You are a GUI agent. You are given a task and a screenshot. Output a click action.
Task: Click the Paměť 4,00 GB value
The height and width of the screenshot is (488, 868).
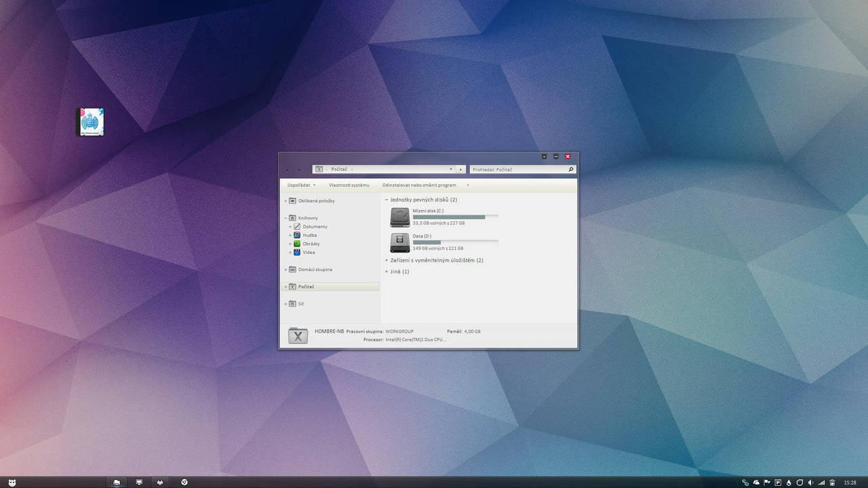(472, 331)
